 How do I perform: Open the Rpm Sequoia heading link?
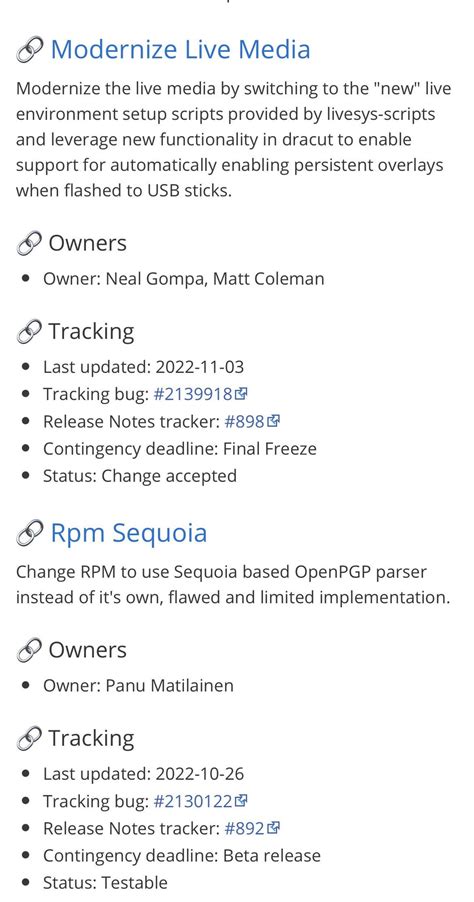[129, 533]
